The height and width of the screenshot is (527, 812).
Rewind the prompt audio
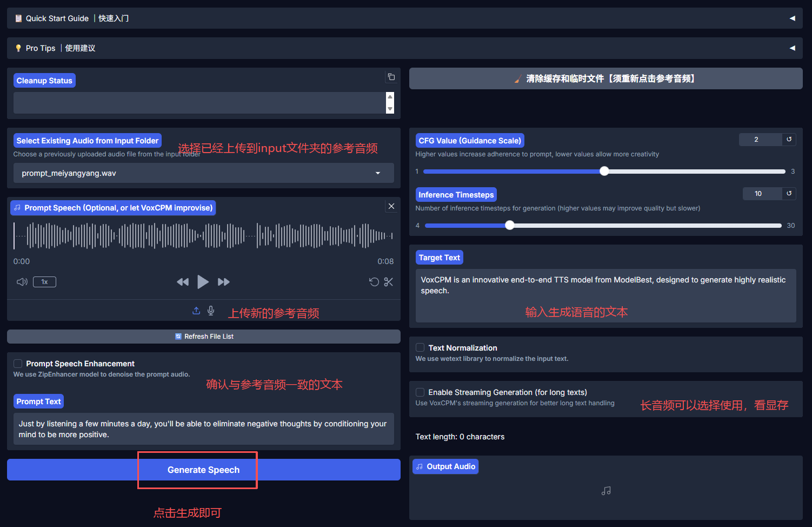[x=183, y=282]
